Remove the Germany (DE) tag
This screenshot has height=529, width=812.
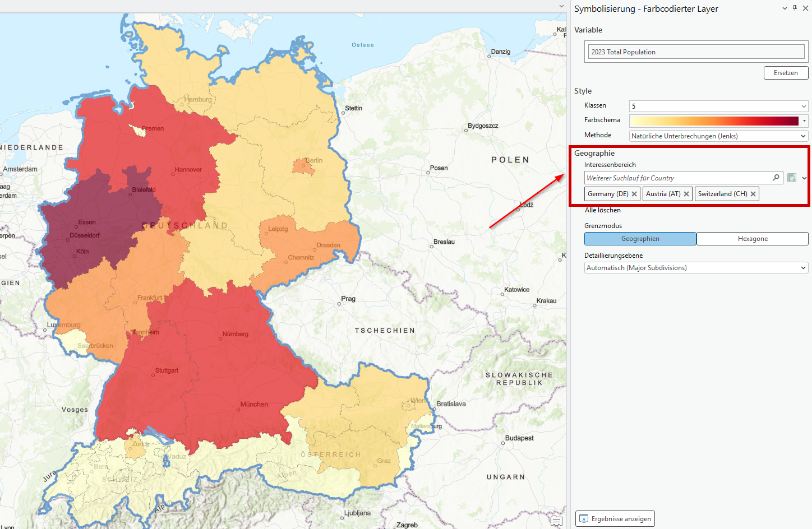[x=634, y=194]
